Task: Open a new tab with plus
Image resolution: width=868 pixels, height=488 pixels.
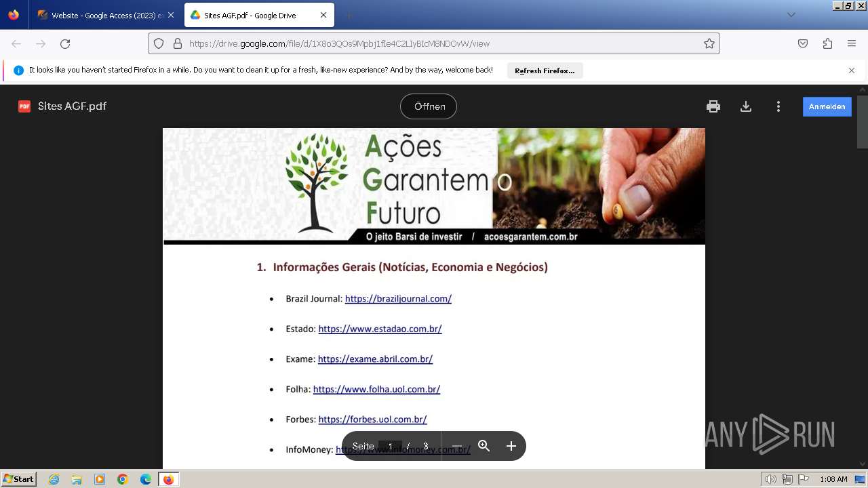Action: point(349,15)
